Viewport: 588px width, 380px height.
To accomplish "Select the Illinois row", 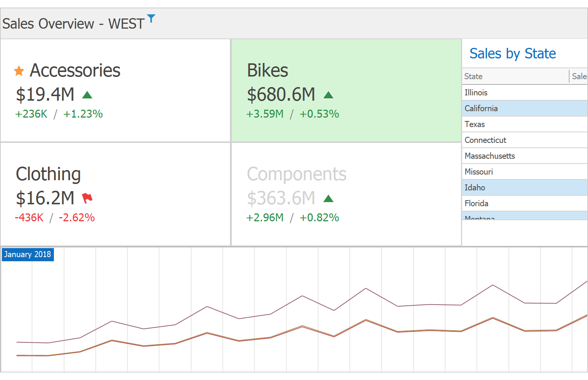I will (x=524, y=92).
